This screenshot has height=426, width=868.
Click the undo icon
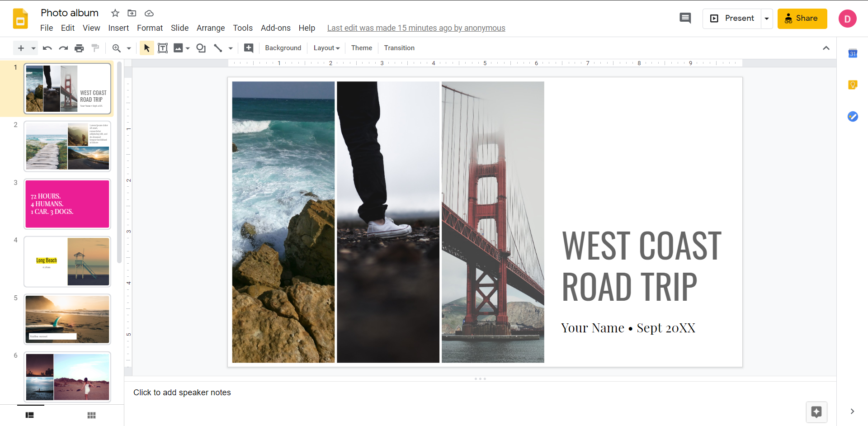click(x=47, y=48)
